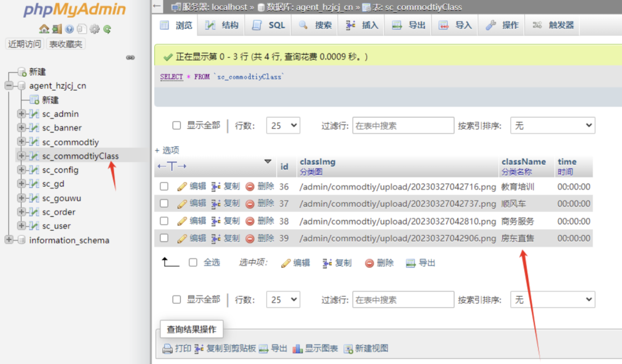Switch to the 结构 structure tab
The width and height of the screenshot is (622, 364).
(221, 25)
